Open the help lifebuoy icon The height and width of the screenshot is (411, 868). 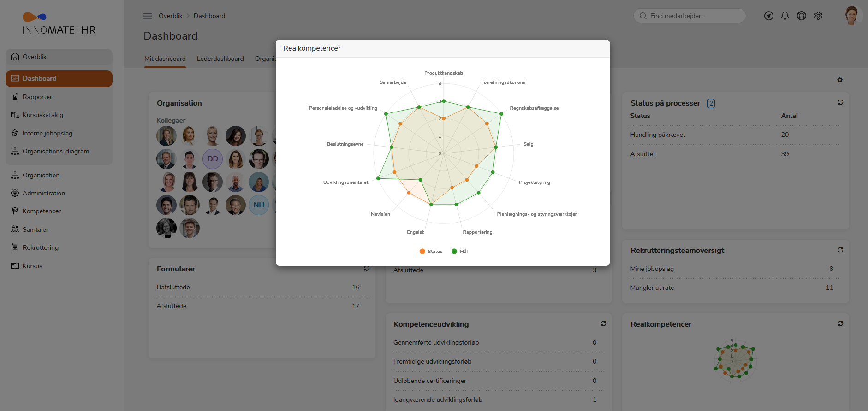(x=802, y=16)
